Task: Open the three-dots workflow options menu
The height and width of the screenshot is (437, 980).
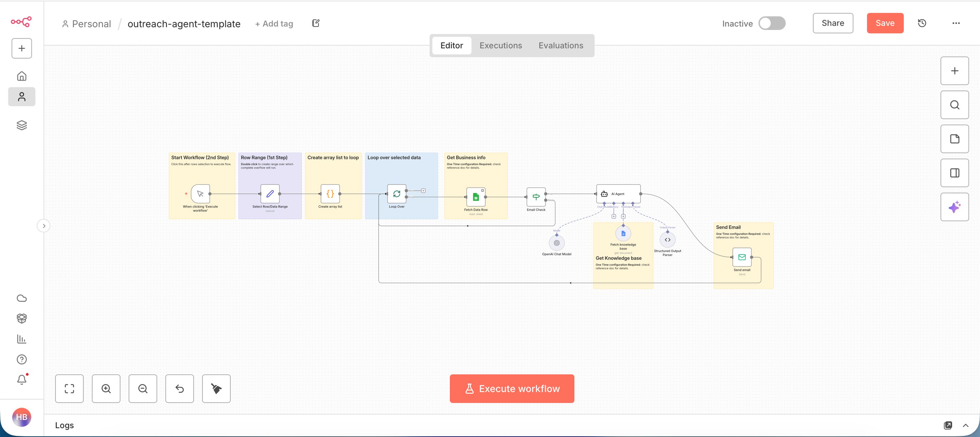Action: [955, 23]
